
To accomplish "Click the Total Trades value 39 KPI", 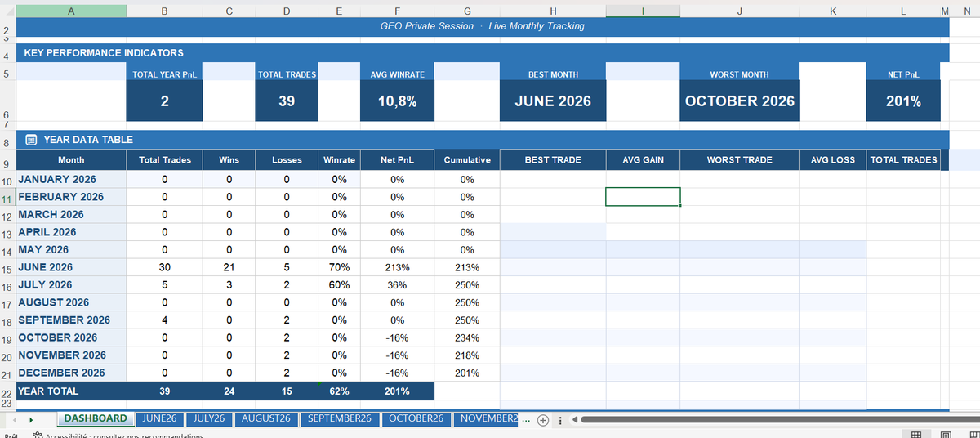I will pos(287,101).
